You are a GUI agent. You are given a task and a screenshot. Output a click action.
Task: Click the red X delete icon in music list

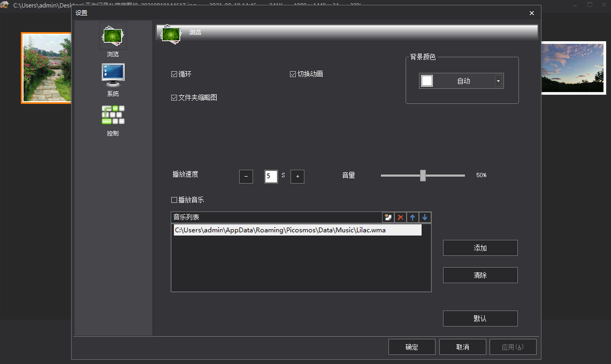click(401, 217)
